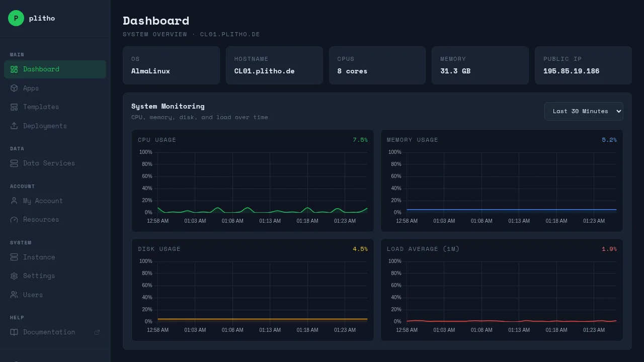Click the CPU Usage chart title
Viewport: 644px width, 362px height.
157,140
